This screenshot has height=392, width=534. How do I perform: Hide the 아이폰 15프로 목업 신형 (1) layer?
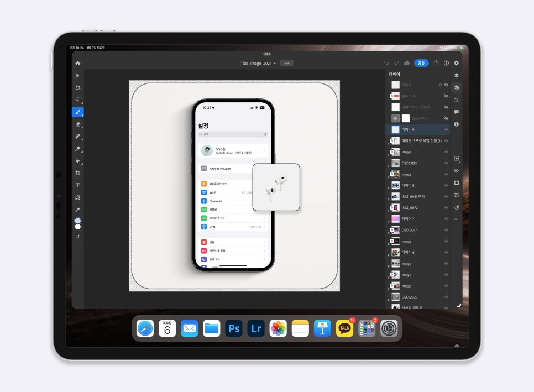[x=446, y=140]
